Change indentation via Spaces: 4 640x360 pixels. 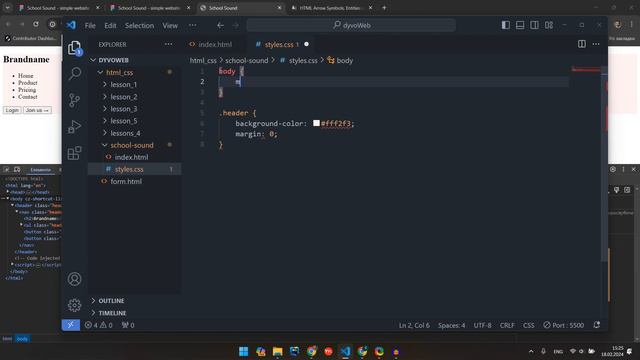[451, 325]
